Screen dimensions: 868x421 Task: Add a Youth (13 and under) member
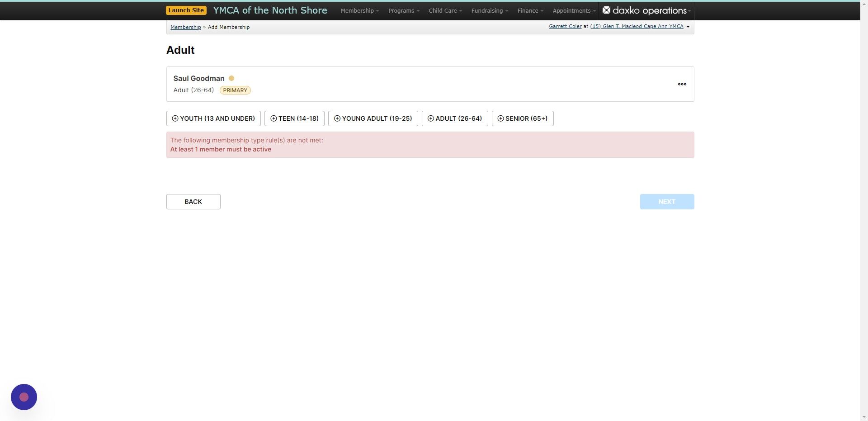[x=213, y=118]
